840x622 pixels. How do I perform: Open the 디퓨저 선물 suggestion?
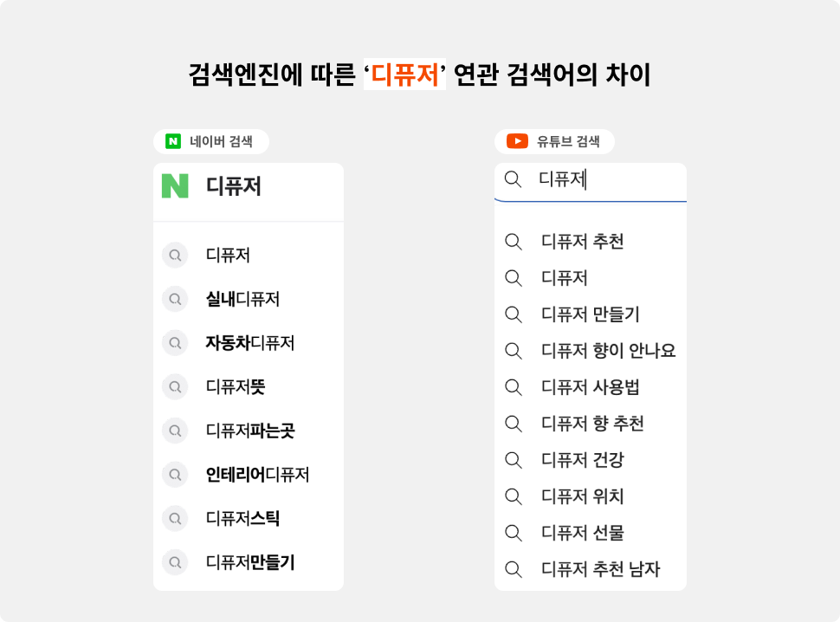(583, 533)
